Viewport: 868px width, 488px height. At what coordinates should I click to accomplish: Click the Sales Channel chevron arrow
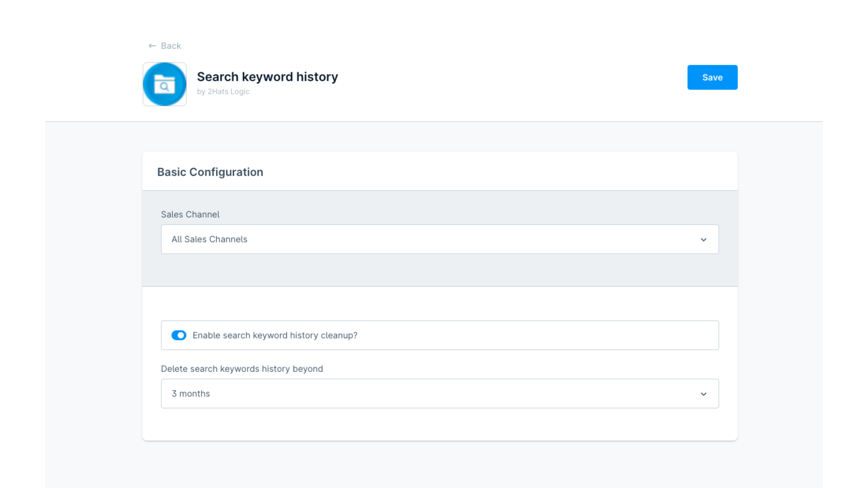coord(703,239)
